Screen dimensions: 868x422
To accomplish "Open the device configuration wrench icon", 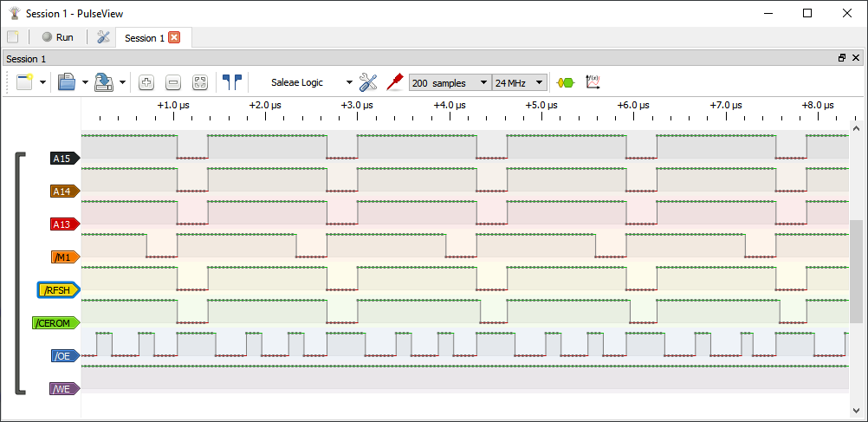I will click(x=368, y=82).
